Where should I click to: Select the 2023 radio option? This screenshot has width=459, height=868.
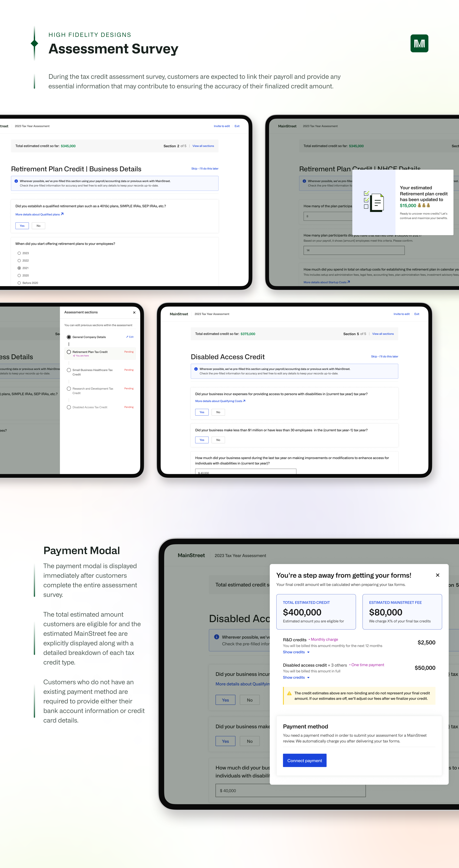click(x=19, y=253)
